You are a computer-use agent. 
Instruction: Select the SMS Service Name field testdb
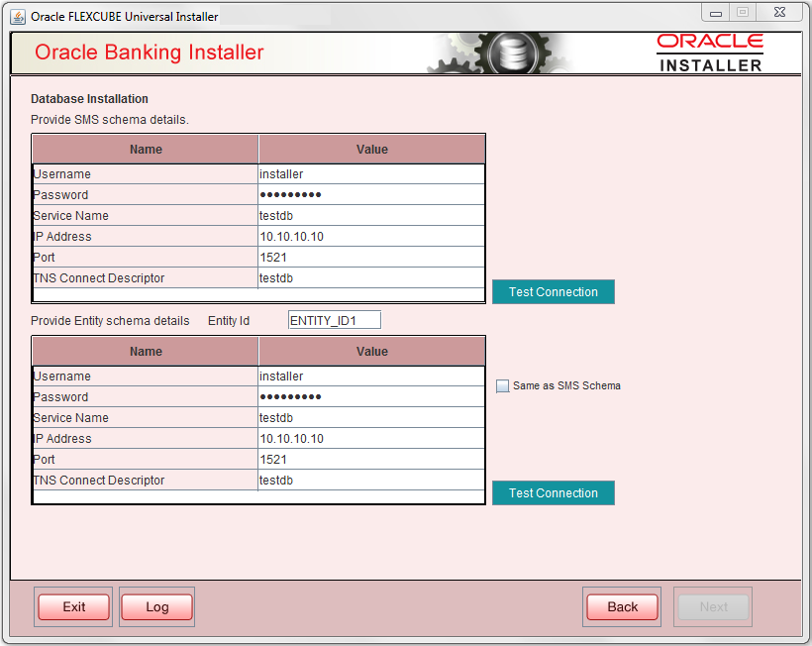click(x=371, y=215)
